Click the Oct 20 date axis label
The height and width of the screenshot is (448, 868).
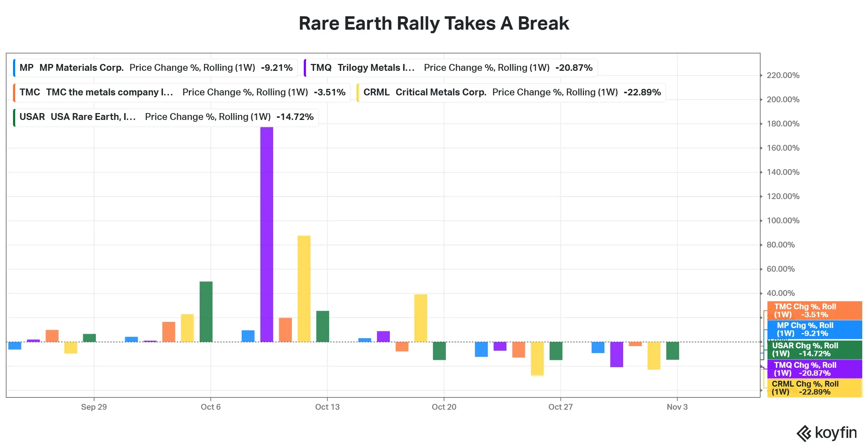pos(444,407)
